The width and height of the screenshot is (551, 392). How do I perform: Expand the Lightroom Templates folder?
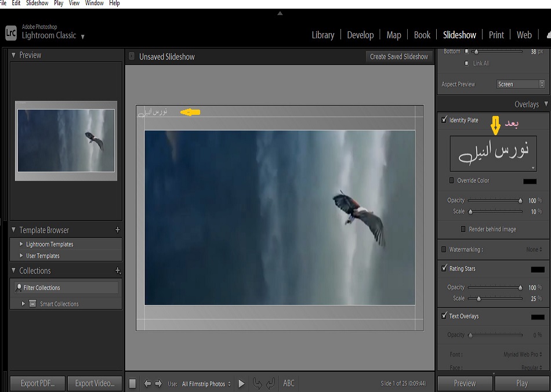21,244
